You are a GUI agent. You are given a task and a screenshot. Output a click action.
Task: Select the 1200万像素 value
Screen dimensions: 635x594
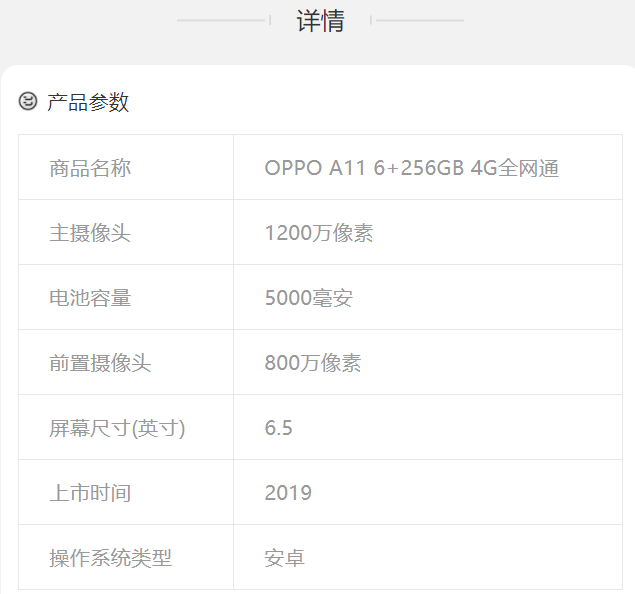click(319, 233)
